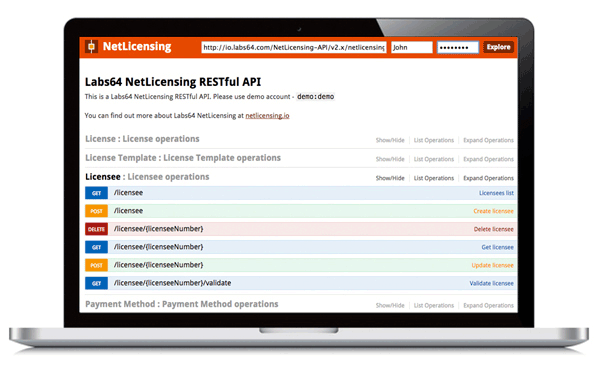
Task: Click the POST badge for Create licensee
Action: tap(97, 211)
